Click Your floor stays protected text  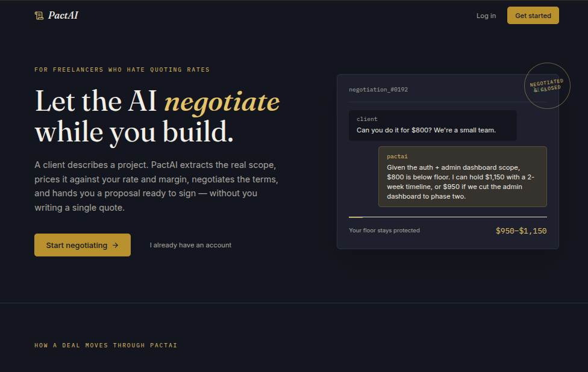(x=384, y=231)
